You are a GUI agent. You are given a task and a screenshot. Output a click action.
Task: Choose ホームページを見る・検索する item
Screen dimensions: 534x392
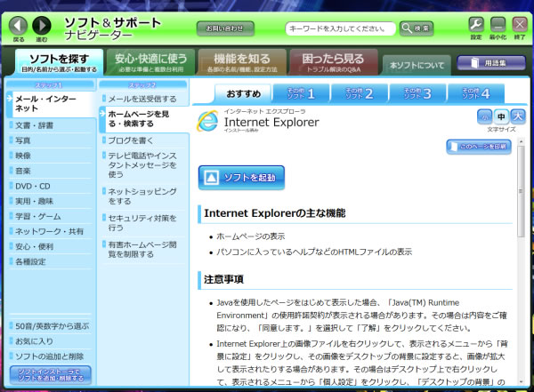(x=143, y=119)
